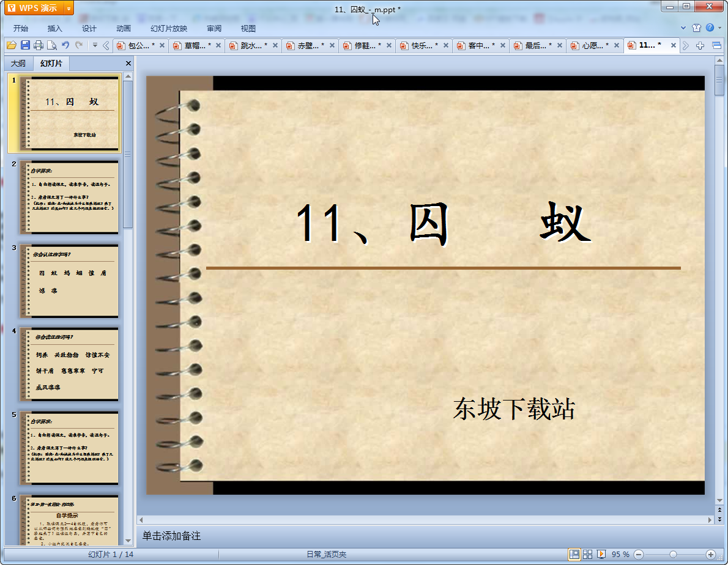The height and width of the screenshot is (565, 728).
Task: Select slide 3 thumbnail in the panel
Action: 69,281
